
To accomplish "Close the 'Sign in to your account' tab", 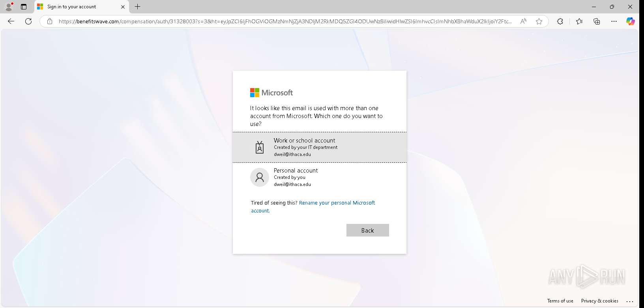I will coord(123,7).
